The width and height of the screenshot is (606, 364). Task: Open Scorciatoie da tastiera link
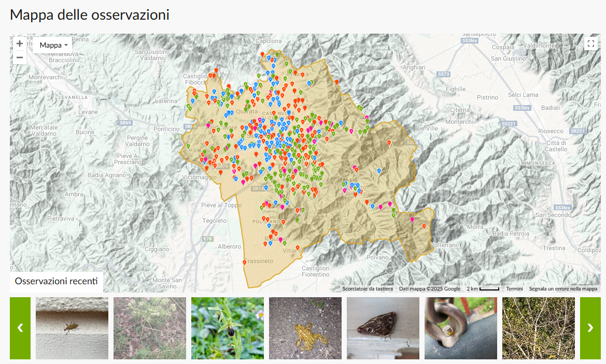tap(368, 289)
